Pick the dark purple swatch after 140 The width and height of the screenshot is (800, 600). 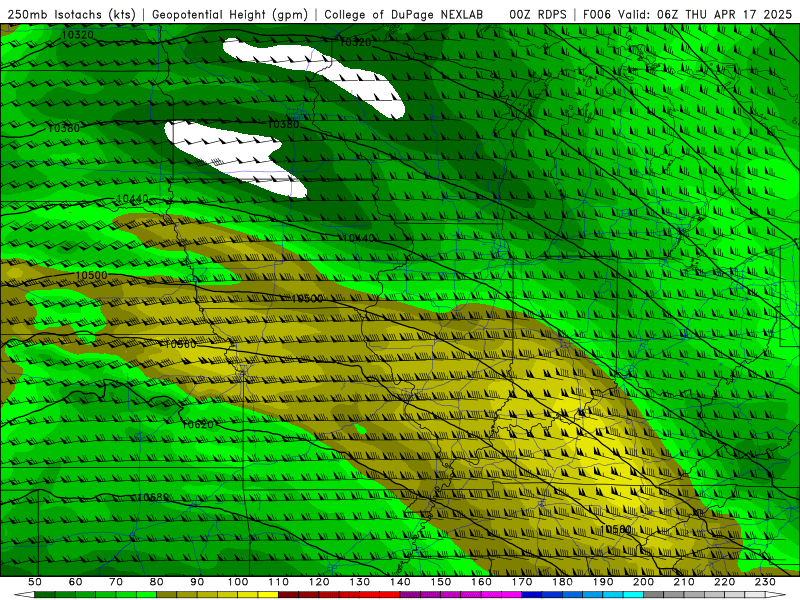click(410, 594)
